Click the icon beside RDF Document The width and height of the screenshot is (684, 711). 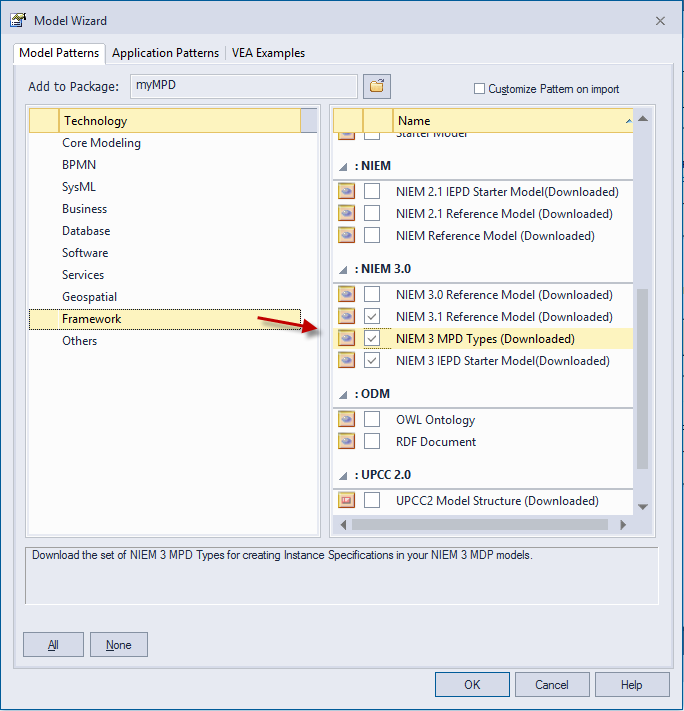point(346,442)
